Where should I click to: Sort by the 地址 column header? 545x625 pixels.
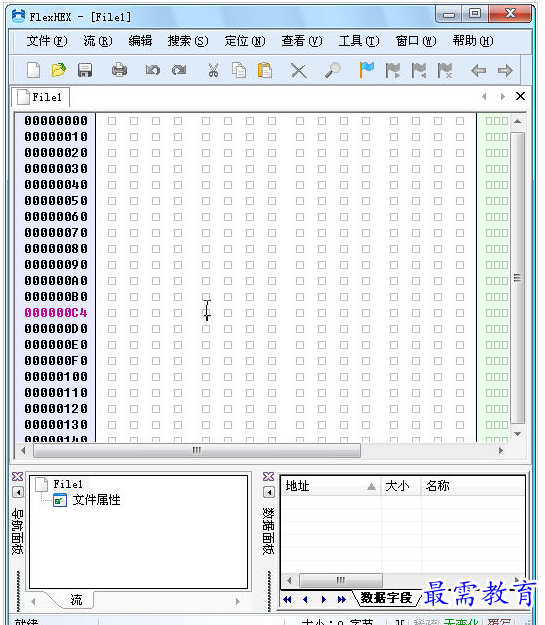331,486
